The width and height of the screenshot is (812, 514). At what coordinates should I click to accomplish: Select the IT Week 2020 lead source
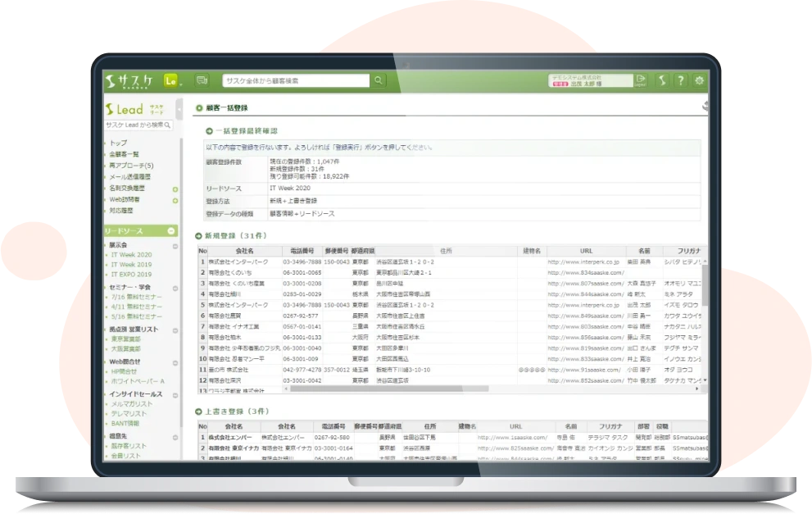click(133, 255)
